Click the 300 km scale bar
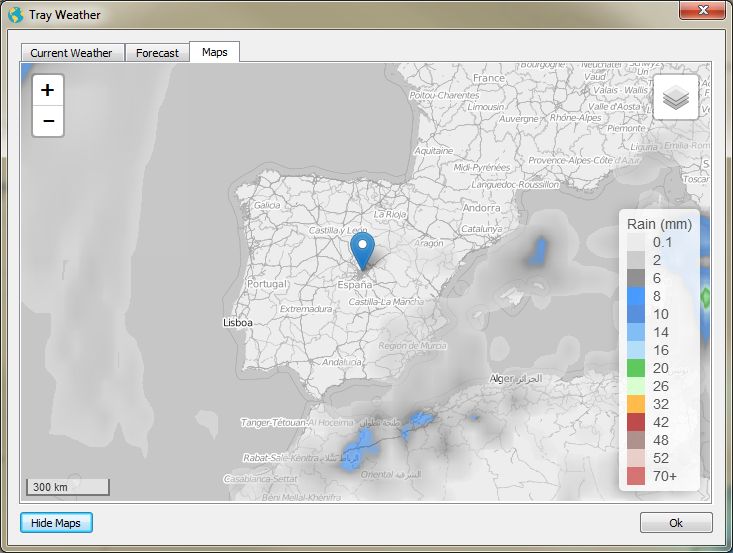This screenshot has width=733, height=553. coord(68,487)
